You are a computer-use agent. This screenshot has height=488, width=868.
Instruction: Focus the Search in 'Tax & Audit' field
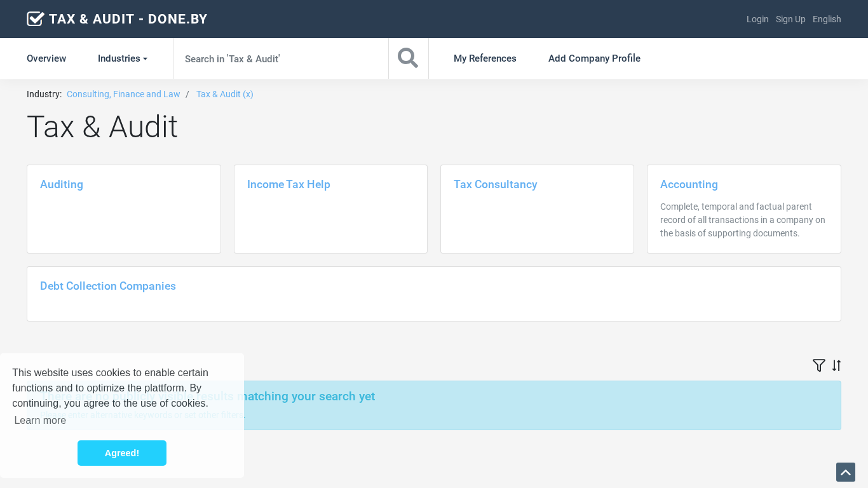pos(281,58)
